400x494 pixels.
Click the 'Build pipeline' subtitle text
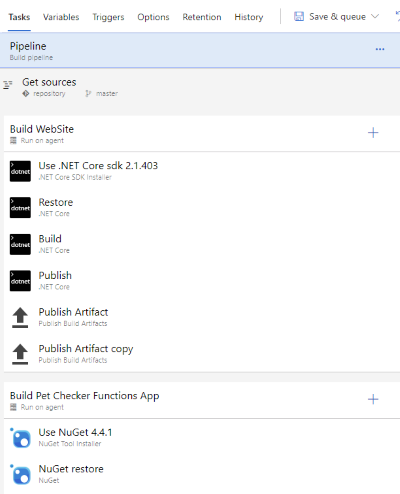[x=31, y=58]
